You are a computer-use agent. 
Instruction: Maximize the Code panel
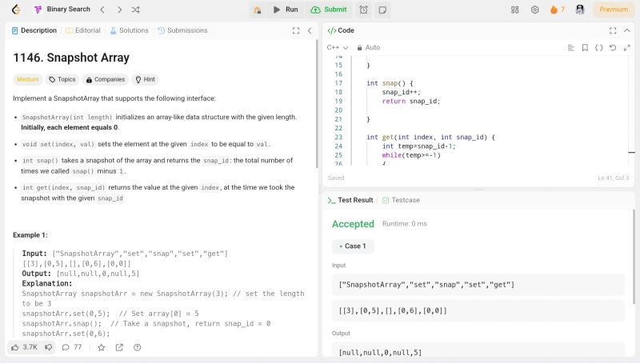613,30
